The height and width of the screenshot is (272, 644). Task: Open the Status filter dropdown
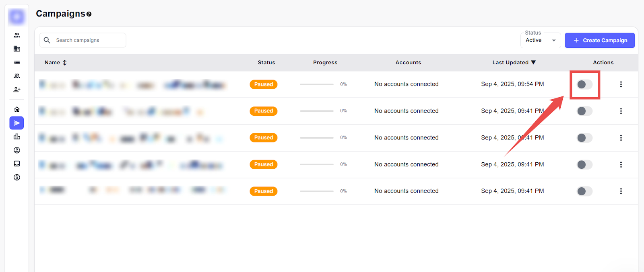pos(541,40)
